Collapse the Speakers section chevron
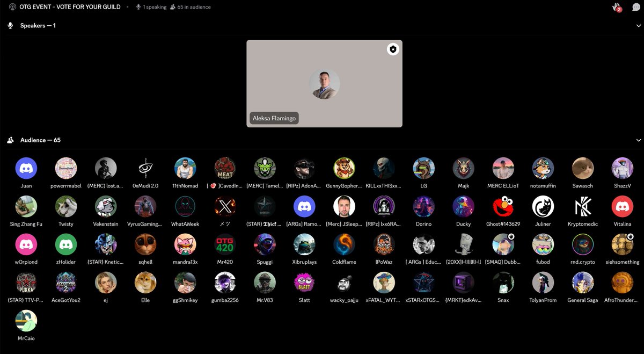This screenshot has height=354, width=644. coord(638,26)
